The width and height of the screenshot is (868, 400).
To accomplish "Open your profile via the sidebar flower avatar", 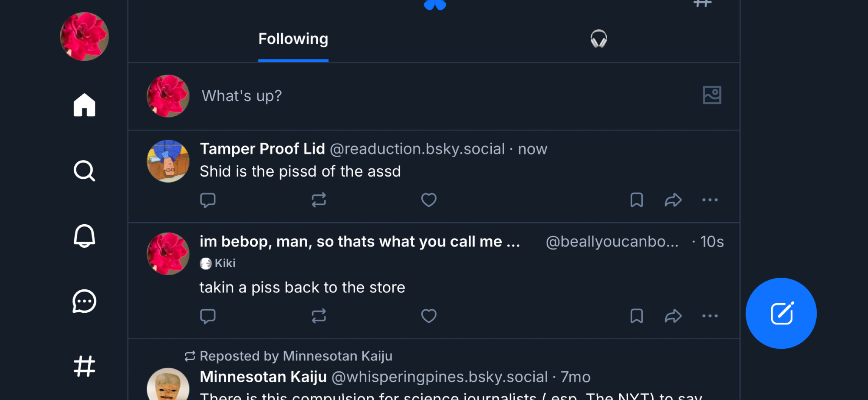I will tap(84, 36).
